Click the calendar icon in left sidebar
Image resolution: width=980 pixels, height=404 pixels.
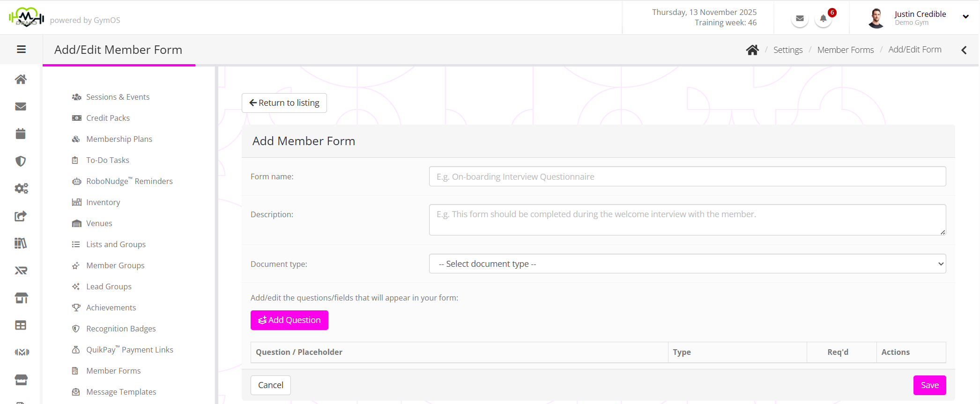21,134
